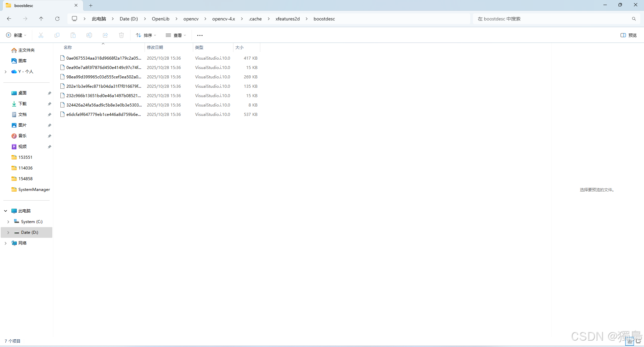The width and height of the screenshot is (644, 347).
Task: Open the 153551 folder in sidebar
Action: click(x=22, y=157)
